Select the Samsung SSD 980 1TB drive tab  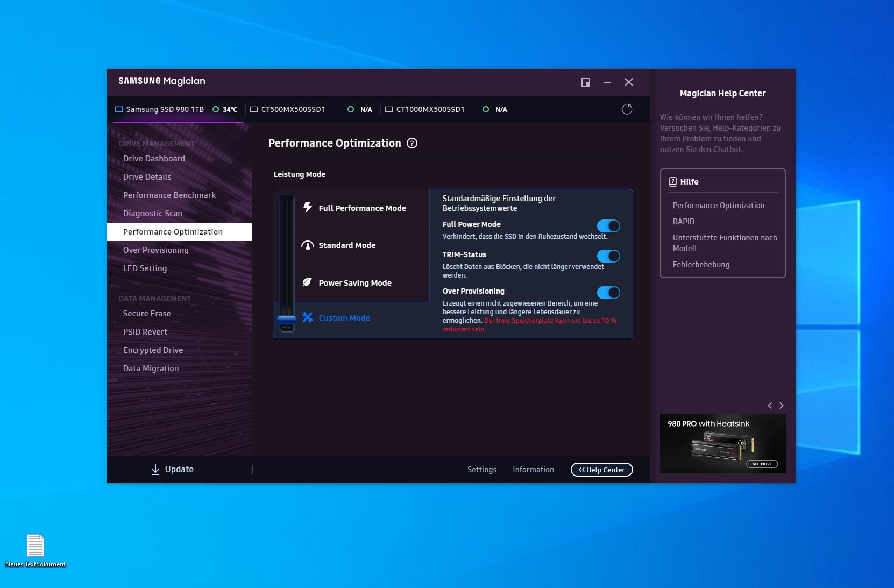(178, 109)
